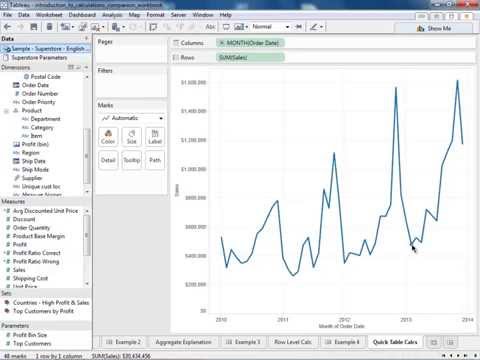The width and height of the screenshot is (480, 360).
Task: Switch to the Aggregate Explanation tab
Action: [183, 342]
